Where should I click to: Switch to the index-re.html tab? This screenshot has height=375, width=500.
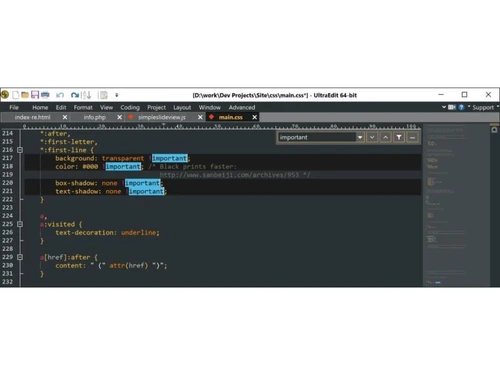pyautogui.click(x=32, y=117)
